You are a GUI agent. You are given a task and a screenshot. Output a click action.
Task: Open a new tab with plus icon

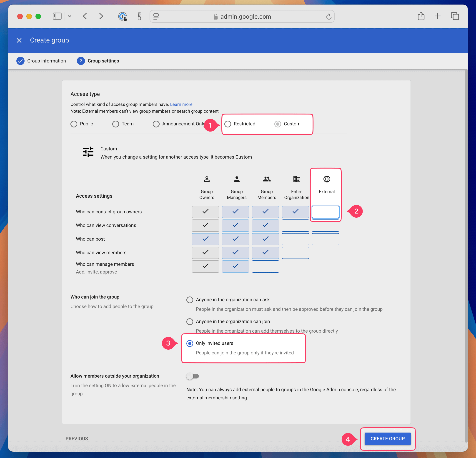pos(437,16)
